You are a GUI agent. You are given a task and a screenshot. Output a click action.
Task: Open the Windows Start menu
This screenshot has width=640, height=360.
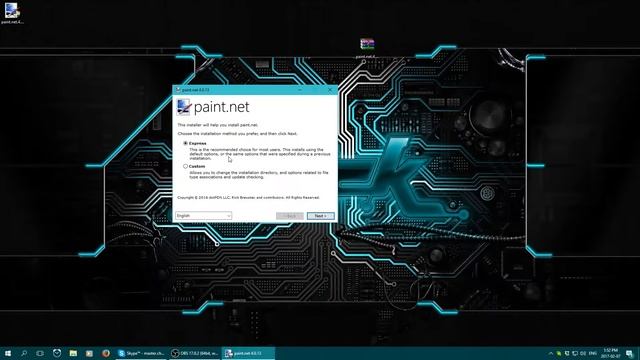(x=8, y=353)
